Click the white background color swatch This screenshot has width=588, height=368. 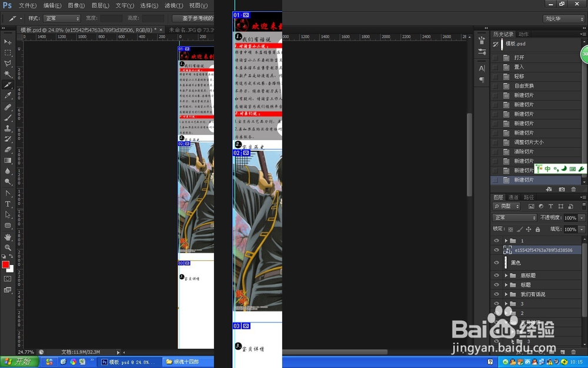[11, 269]
